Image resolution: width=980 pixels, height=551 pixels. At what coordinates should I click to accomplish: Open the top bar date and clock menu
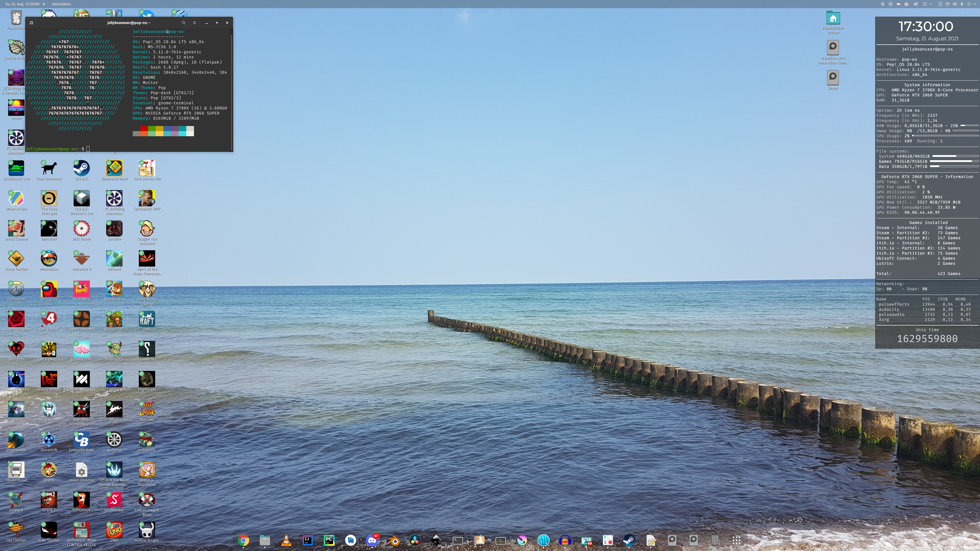click(22, 4)
